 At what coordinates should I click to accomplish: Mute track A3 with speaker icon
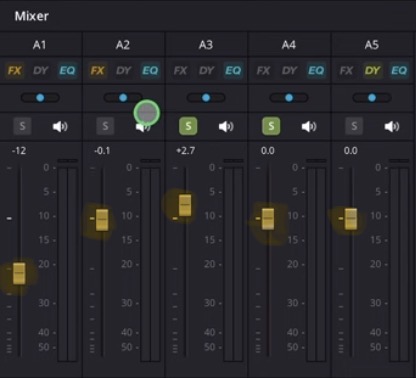pos(226,126)
